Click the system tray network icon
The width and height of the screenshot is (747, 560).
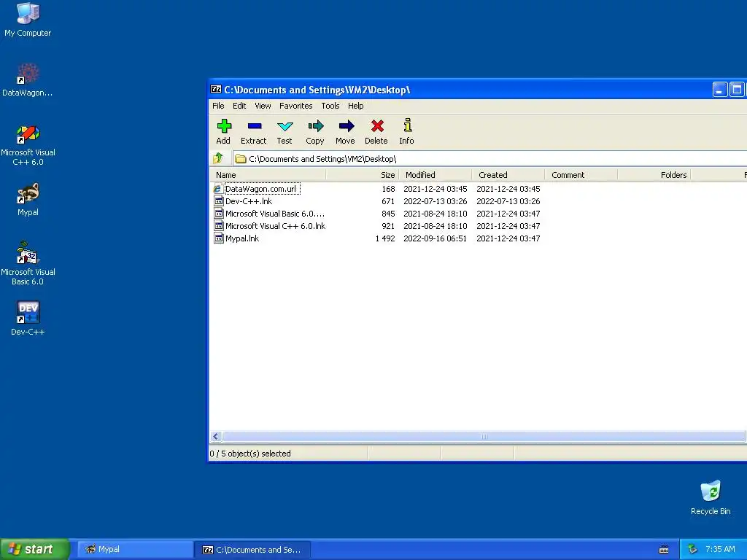(x=693, y=549)
